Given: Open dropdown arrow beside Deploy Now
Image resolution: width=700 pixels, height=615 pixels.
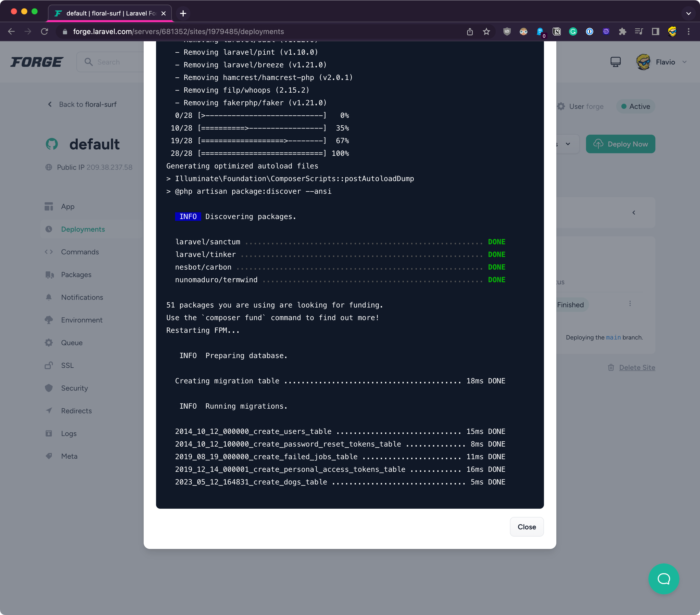Looking at the screenshot, I should click(x=568, y=144).
